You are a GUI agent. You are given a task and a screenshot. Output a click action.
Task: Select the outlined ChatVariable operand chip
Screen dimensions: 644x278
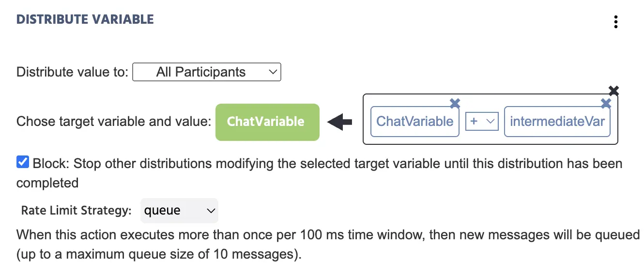(414, 122)
